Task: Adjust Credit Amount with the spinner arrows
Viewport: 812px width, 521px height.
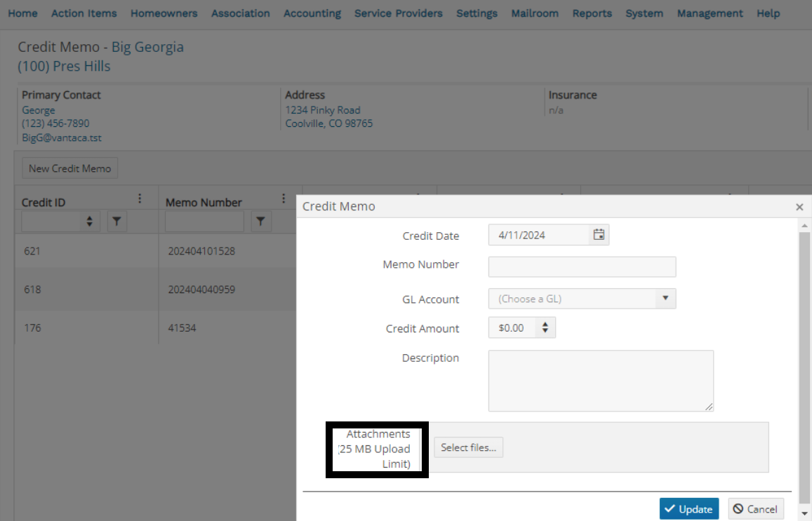Action: tap(545, 327)
